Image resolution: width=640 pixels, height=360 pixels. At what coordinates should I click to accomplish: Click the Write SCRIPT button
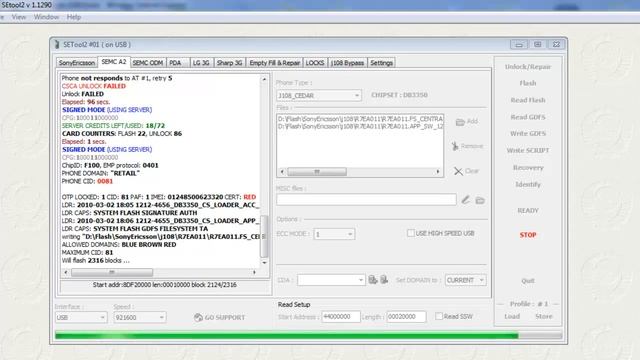528,151
